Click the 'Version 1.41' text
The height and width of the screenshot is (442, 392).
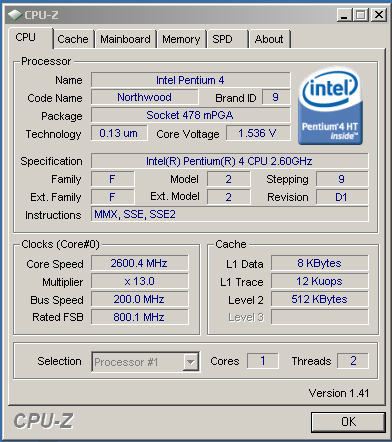pyautogui.click(x=339, y=393)
